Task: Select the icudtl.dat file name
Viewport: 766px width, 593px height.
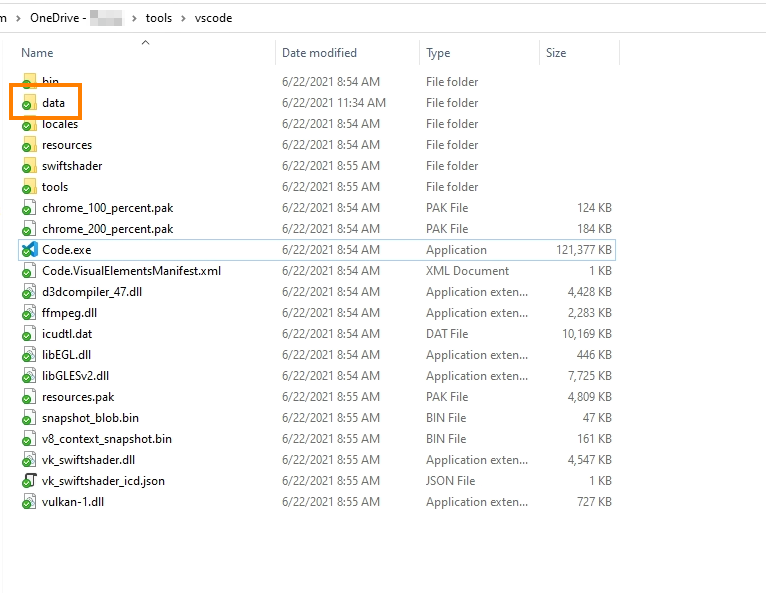Action: [x=67, y=334]
